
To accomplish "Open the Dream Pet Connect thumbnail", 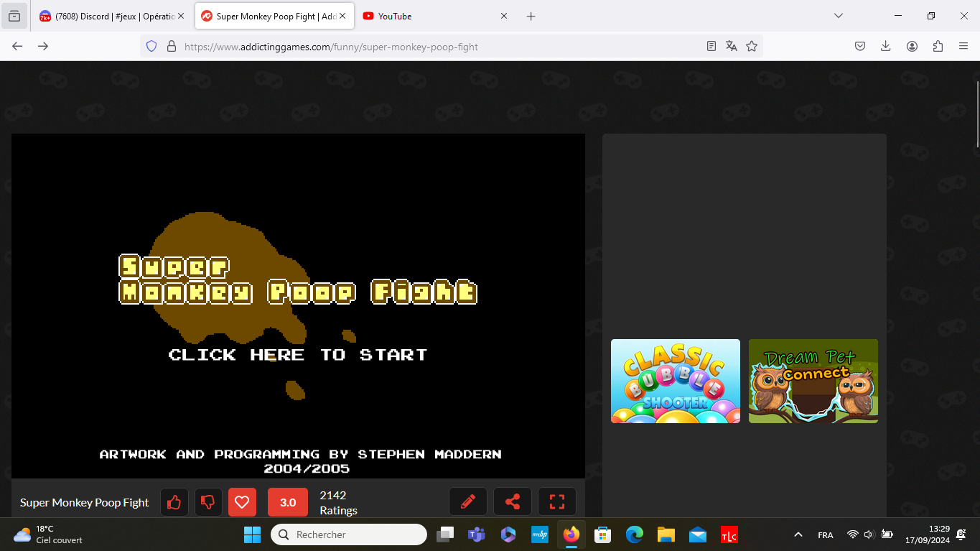I will click(813, 381).
